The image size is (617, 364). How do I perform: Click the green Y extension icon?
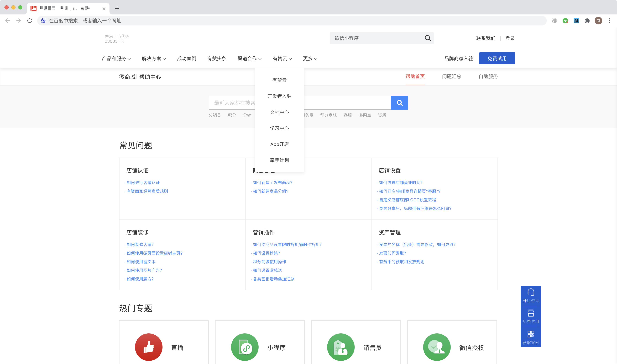[x=565, y=21]
